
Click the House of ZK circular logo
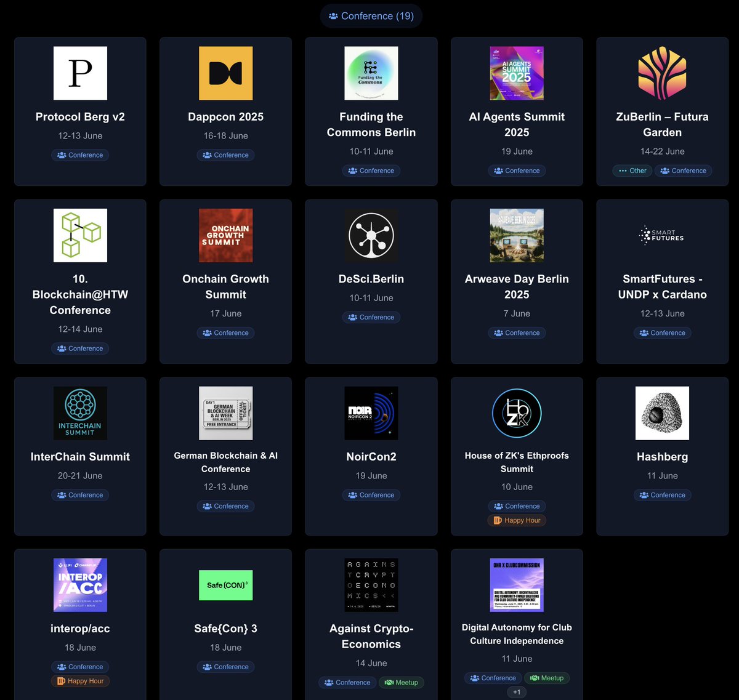[517, 413]
